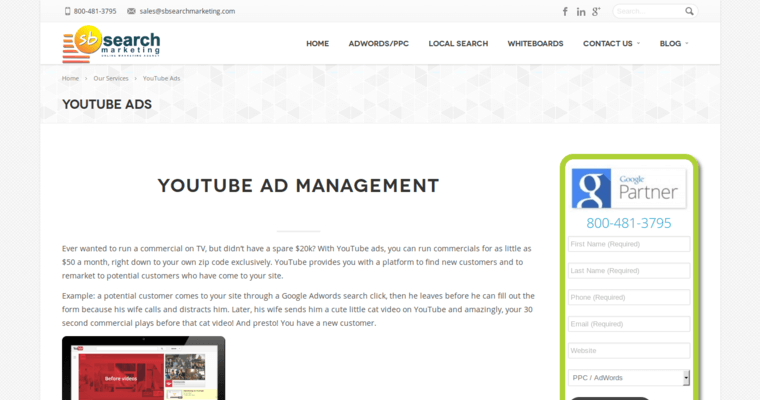
Task: Click the First Name input field
Action: 628,244
